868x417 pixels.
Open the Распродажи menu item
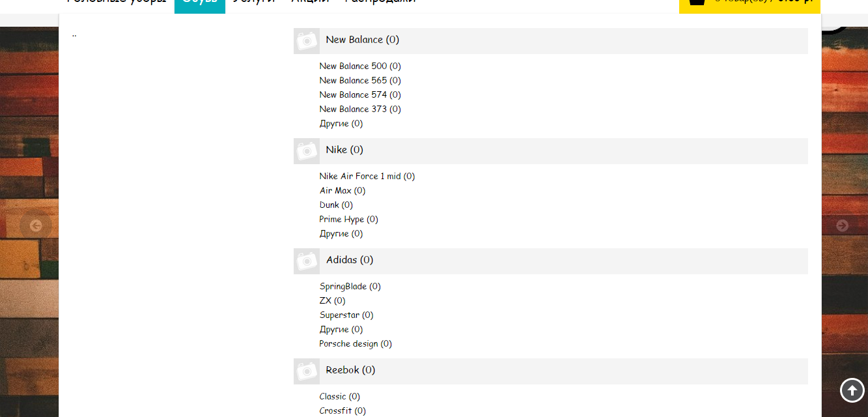[380, 3]
